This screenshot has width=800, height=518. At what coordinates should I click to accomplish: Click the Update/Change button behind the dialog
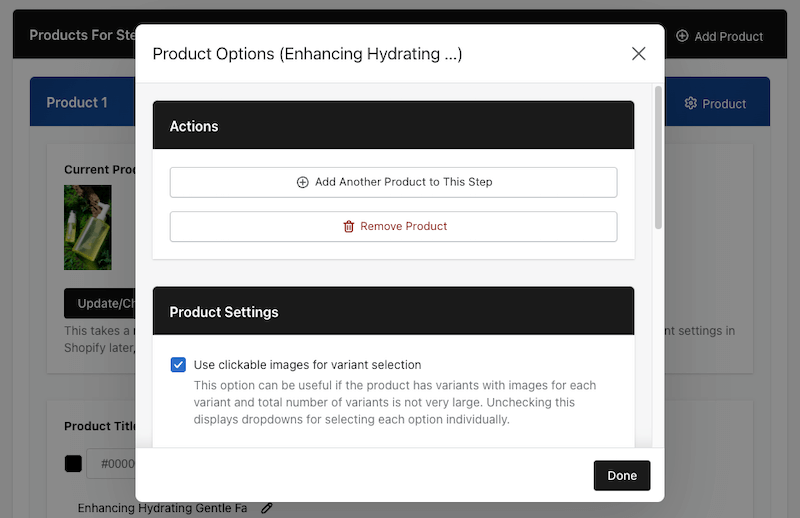tap(100, 303)
